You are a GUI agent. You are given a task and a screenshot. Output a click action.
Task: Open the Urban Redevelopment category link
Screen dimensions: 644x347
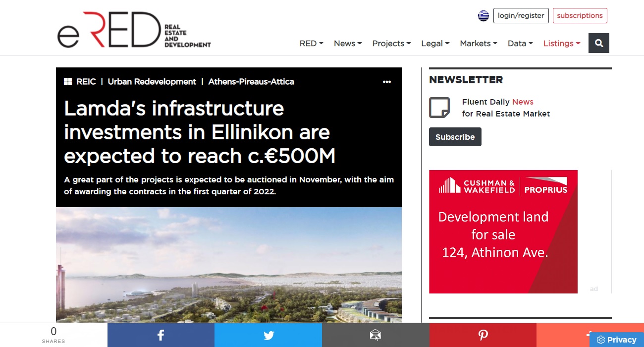point(152,81)
